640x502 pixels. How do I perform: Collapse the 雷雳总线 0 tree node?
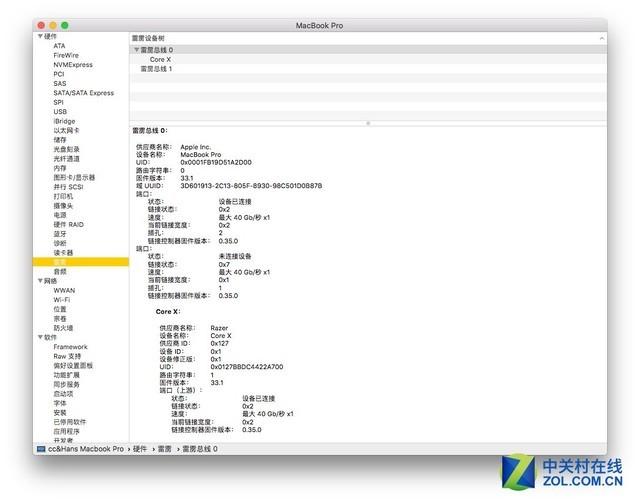click(x=136, y=49)
